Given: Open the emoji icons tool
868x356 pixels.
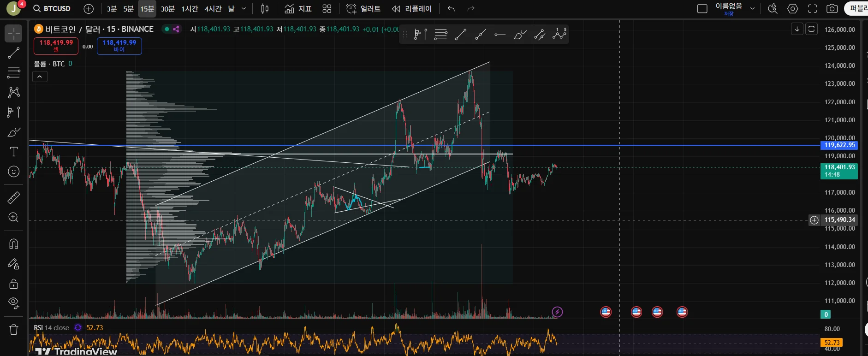Looking at the screenshot, I should (x=14, y=172).
